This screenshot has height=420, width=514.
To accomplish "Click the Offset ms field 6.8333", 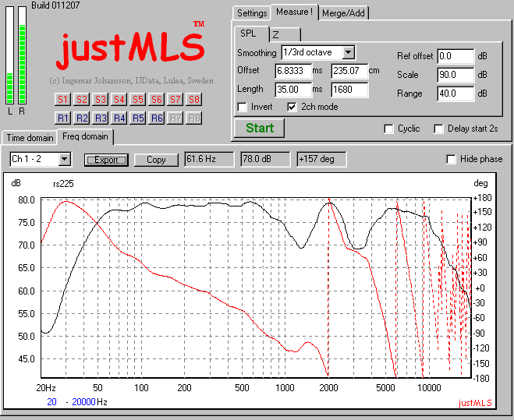I will [293, 71].
